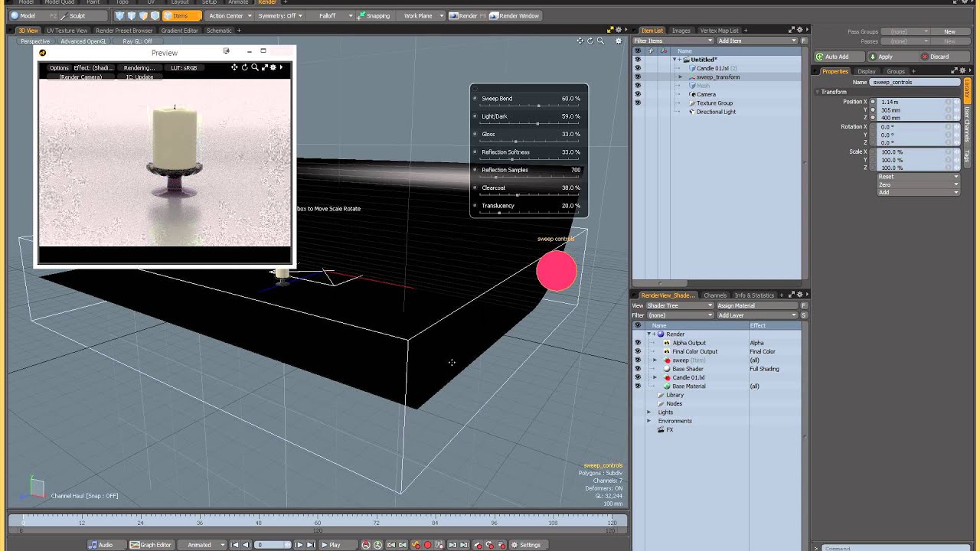Toggle visibility of Final Color Output
980x551 pixels.
tap(637, 351)
